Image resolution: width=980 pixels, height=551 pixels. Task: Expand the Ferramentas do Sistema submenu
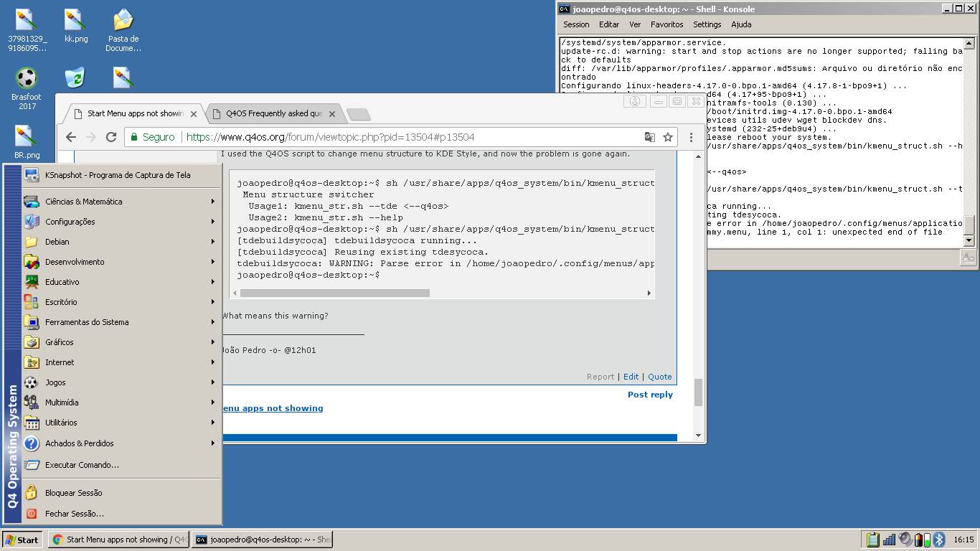(121, 322)
